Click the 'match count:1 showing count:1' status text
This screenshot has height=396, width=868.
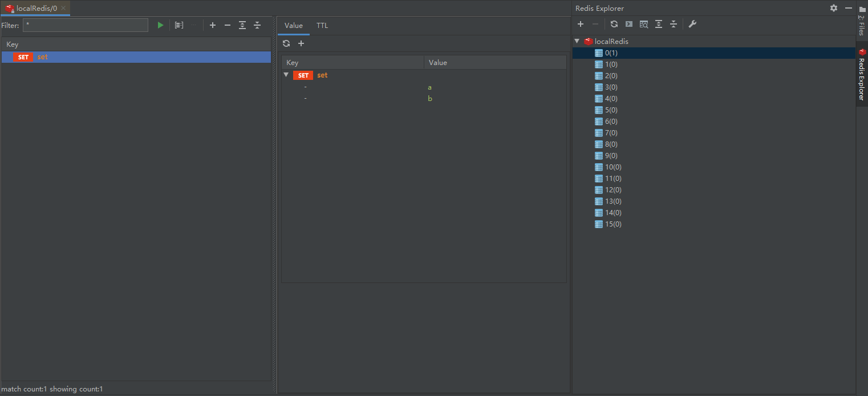52,389
